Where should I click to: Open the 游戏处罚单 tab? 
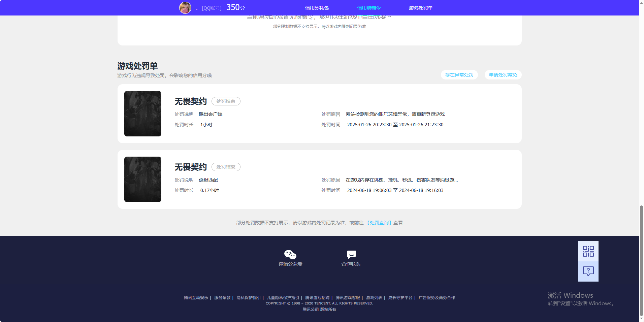420,7
